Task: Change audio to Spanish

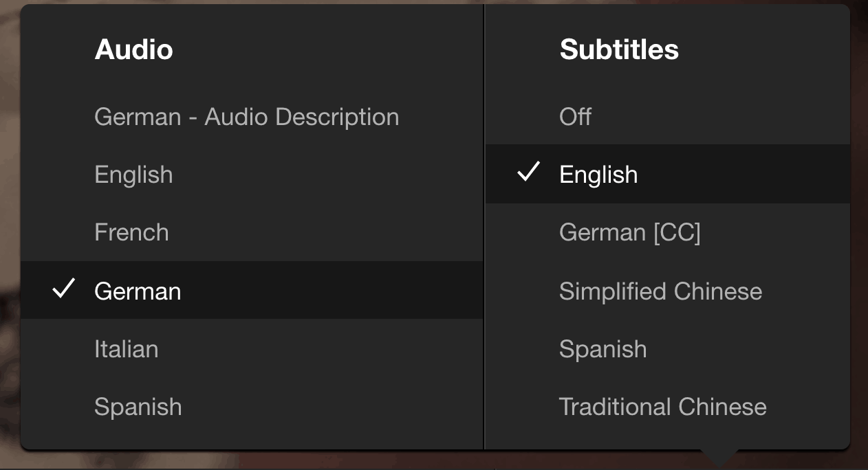Action: pyautogui.click(x=138, y=407)
